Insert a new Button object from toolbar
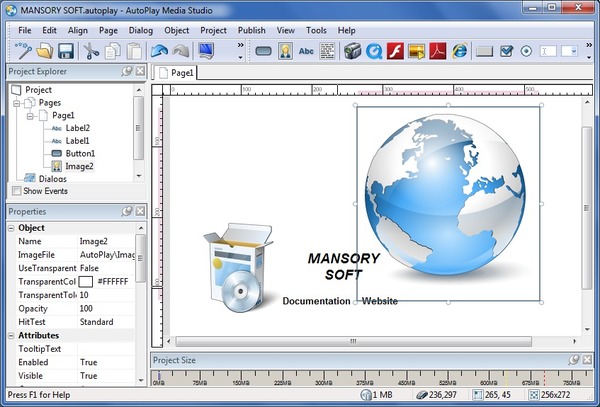 [265, 50]
